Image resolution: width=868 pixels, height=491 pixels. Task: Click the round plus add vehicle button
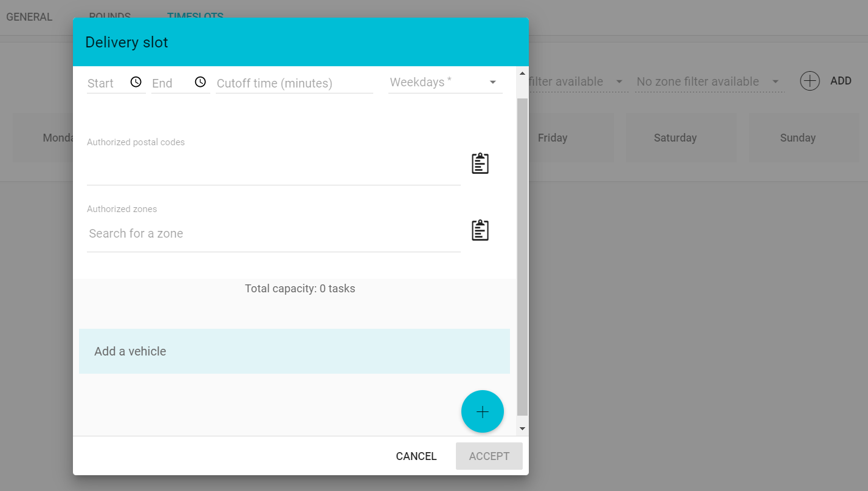483,411
